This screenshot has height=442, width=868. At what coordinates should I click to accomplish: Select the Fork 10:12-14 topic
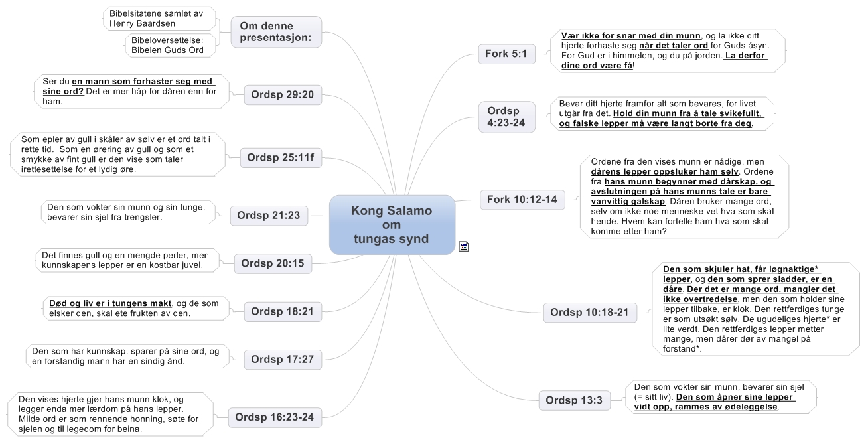[x=522, y=199]
